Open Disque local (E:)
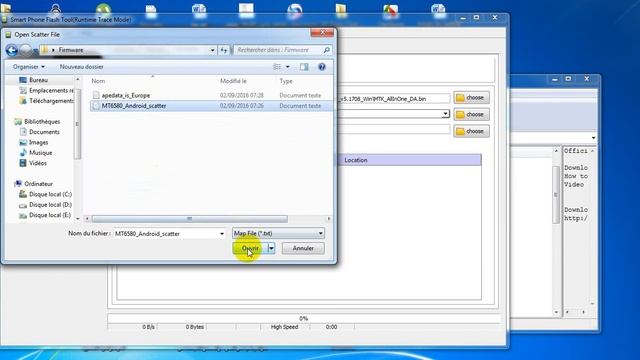The width and height of the screenshot is (640, 360). pyautogui.click(x=45, y=215)
